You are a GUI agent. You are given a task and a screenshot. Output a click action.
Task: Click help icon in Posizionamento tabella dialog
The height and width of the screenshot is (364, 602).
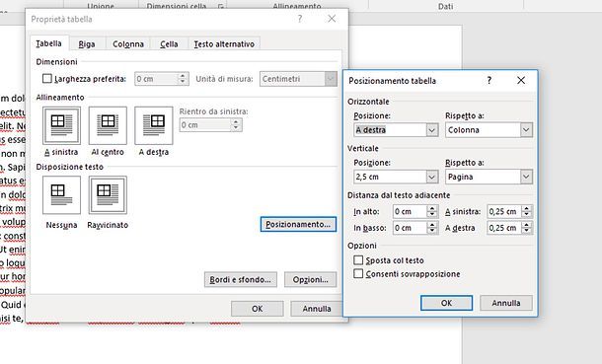point(489,80)
